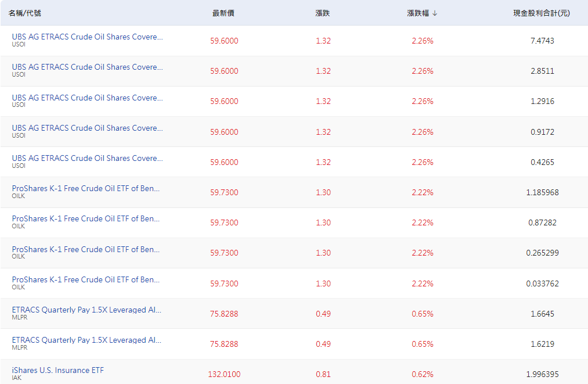Open ProShares K-1 link in the 1.185968 dividend row
Screen dimensions: 588x384
(x=86, y=188)
